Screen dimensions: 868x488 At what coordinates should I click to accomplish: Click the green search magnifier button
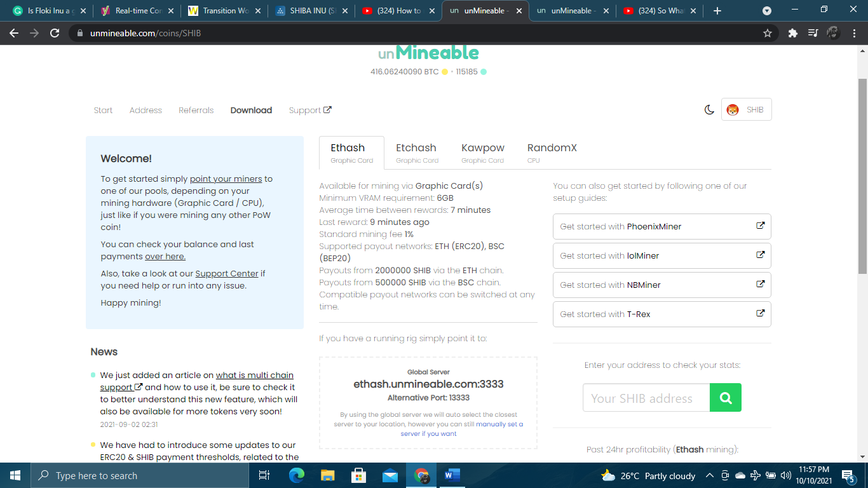pyautogui.click(x=726, y=398)
